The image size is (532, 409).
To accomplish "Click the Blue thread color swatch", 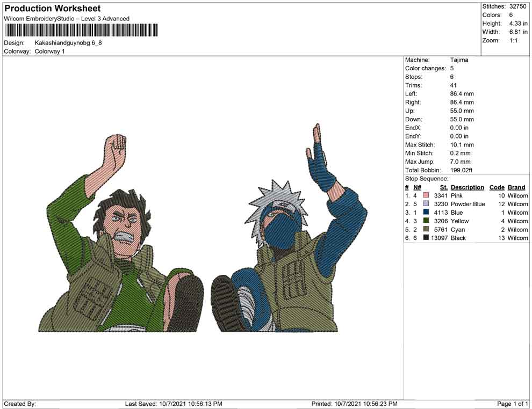I will pyautogui.click(x=426, y=212).
